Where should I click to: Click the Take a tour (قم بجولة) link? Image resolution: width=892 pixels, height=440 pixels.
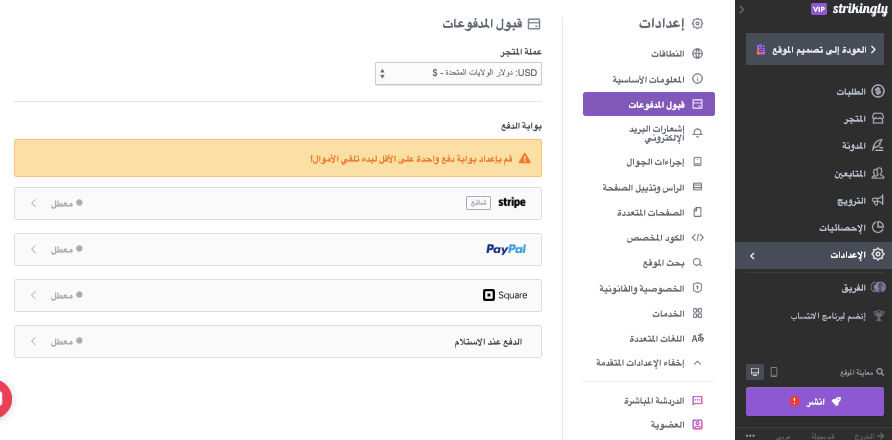coord(823,437)
